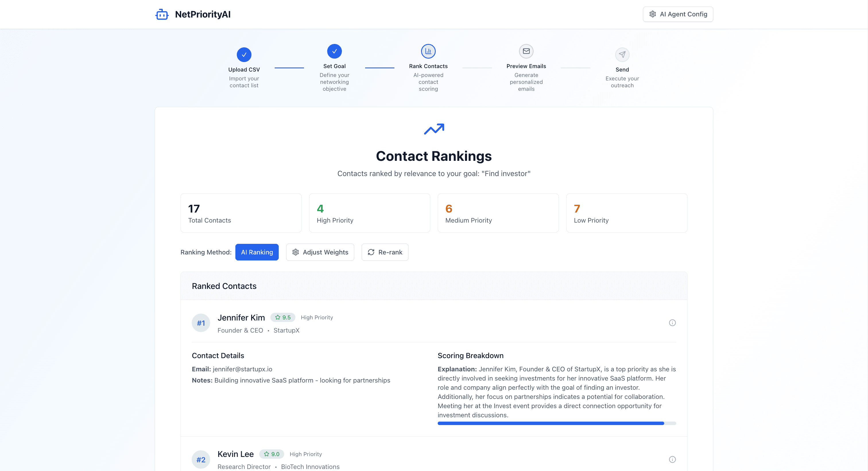Select the AI Ranking method button
The width and height of the screenshot is (868, 471).
pos(257,252)
